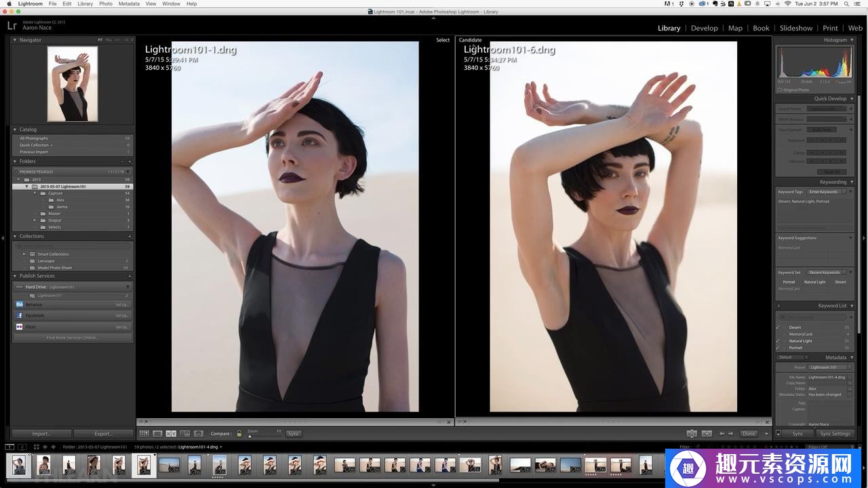868x488 pixels.
Task: Collapse the Navigator panel
Action: coord(15,40)
